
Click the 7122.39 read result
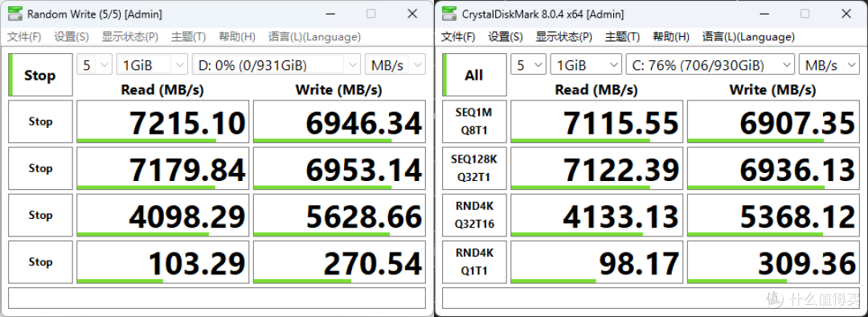[x=596, y=168]
